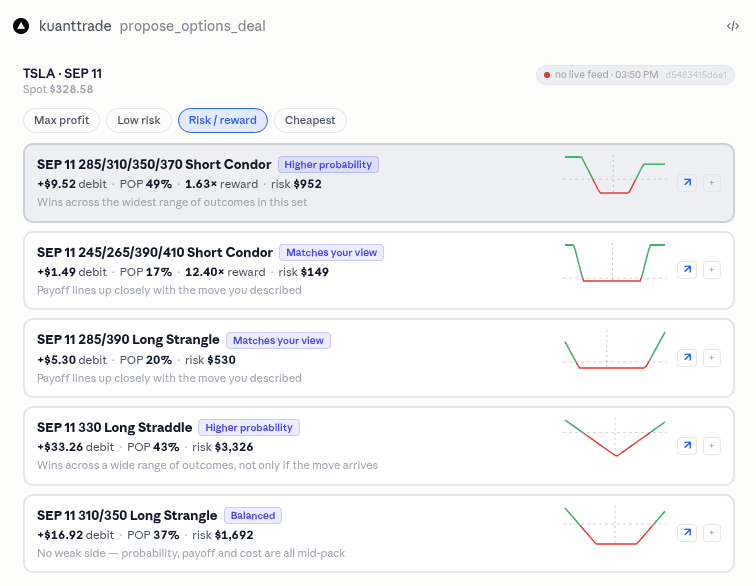Screen dimensions: 756x586
Task: Open the 285/310/350/370 Short Condor arrow icon
Action: click(x=687, y=183)
